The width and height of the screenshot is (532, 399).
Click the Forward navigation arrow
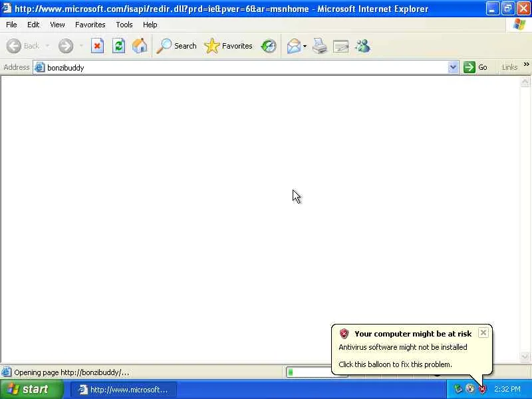coord(66,46)
